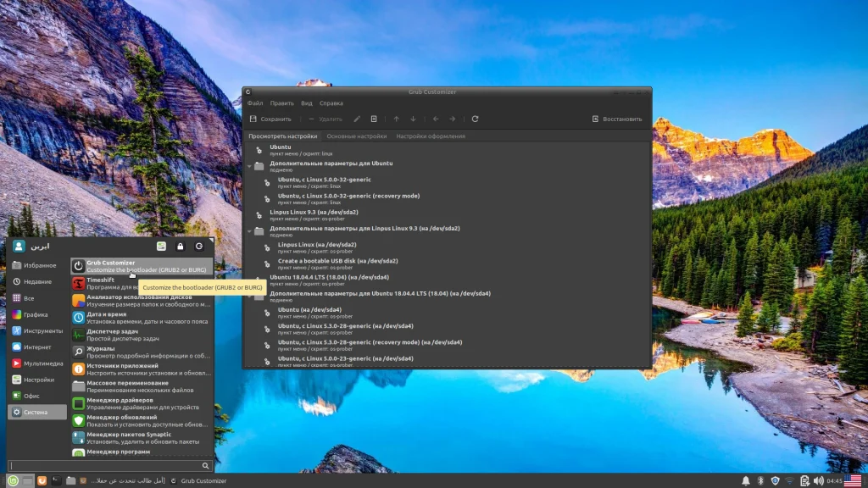Click the Bluetooth icon in system tray

tap(760, 481)
